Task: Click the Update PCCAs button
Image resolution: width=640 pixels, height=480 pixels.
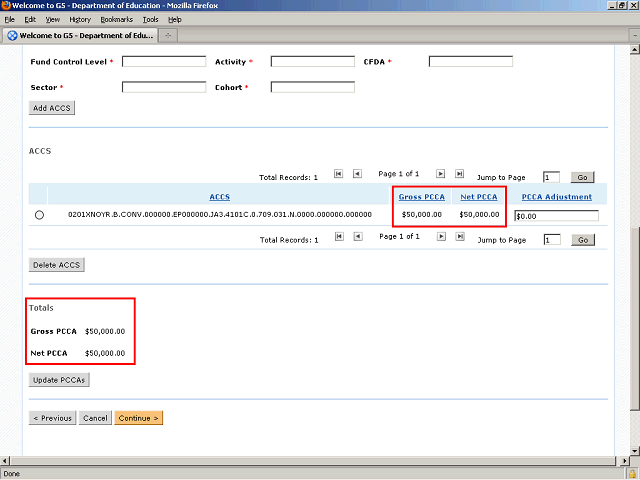Action: pos(59,380)
